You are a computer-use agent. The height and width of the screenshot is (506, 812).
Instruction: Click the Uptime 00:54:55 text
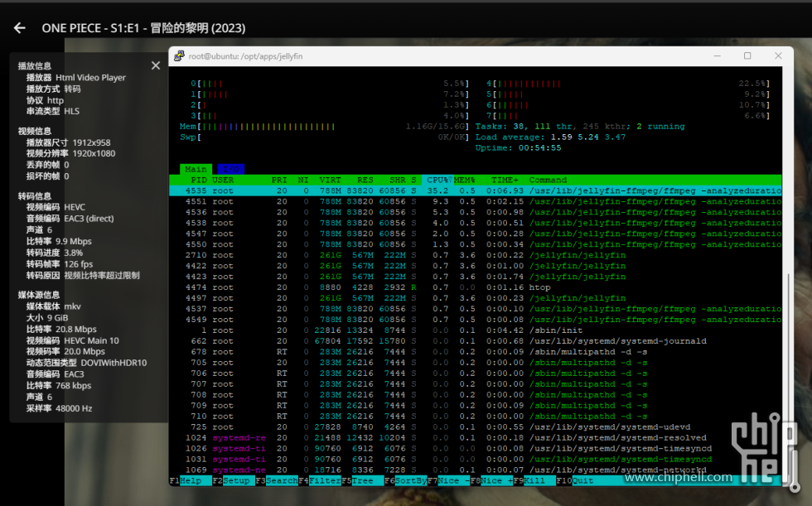tap(519, 148)
